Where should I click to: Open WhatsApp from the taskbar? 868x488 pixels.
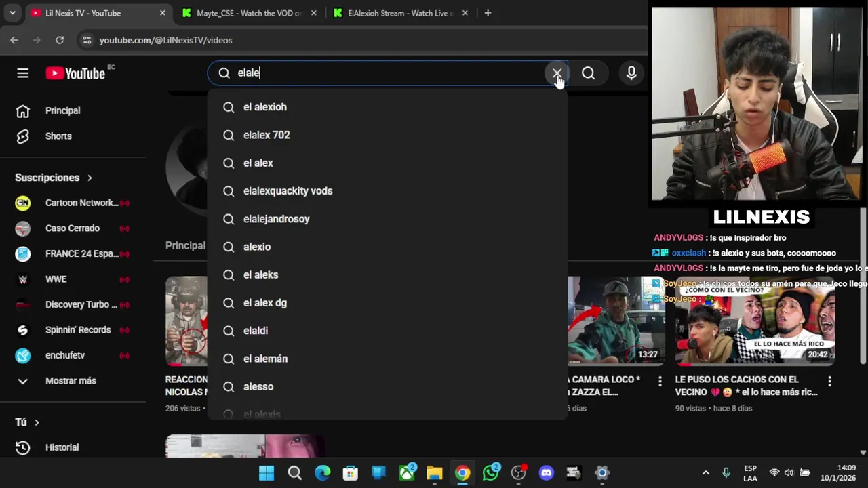[x=491, y=472]
